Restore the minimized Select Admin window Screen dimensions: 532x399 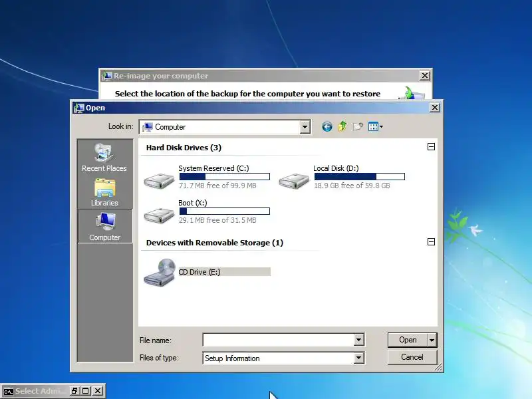pyautogui.click(x=74, y=391)
